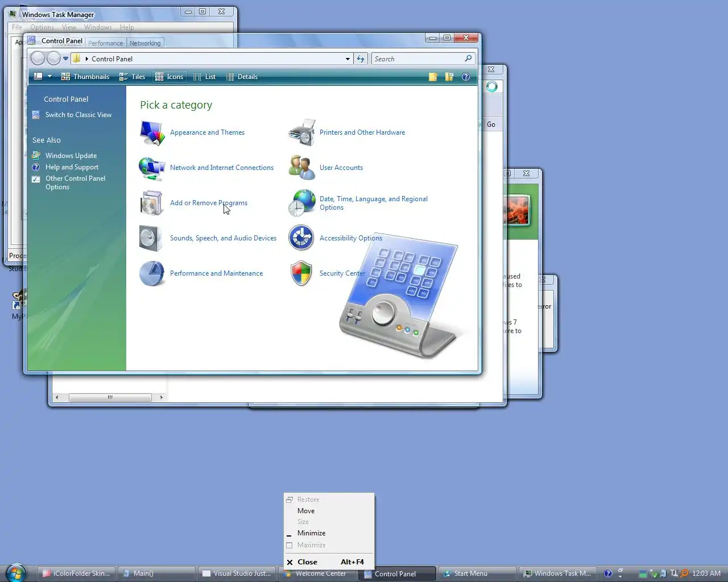Expand the Control Panel breadcrumb arrow
Viewport: 728px width, 582px height.
[86, 59]
